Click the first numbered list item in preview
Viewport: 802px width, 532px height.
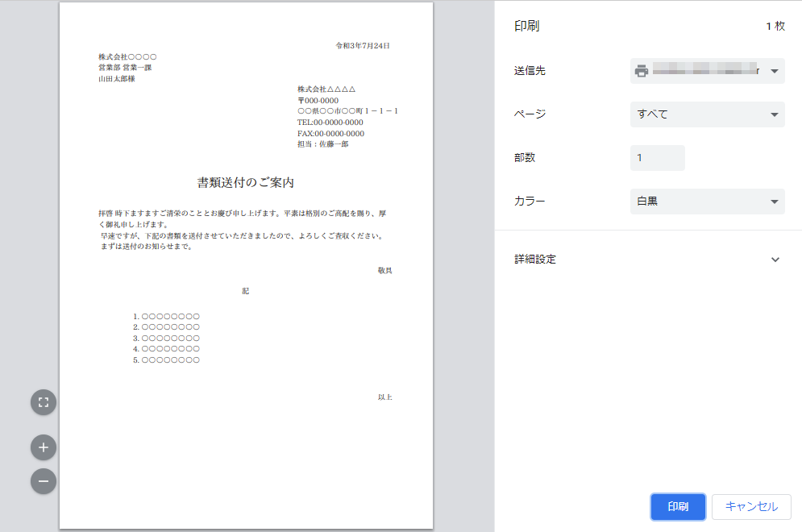(166, 317)
